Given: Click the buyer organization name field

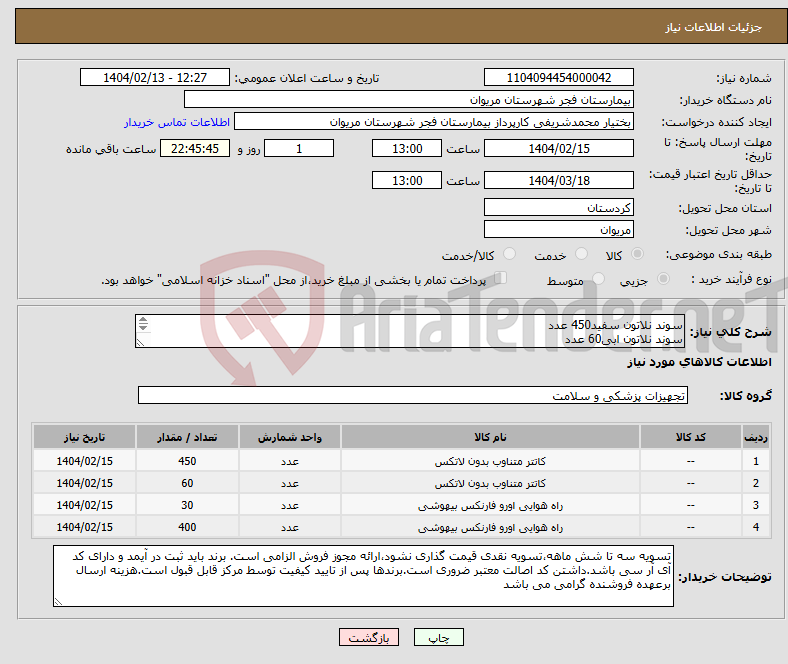Looking at the screenshot, I should pyautogui.click(x=409, y=100).
